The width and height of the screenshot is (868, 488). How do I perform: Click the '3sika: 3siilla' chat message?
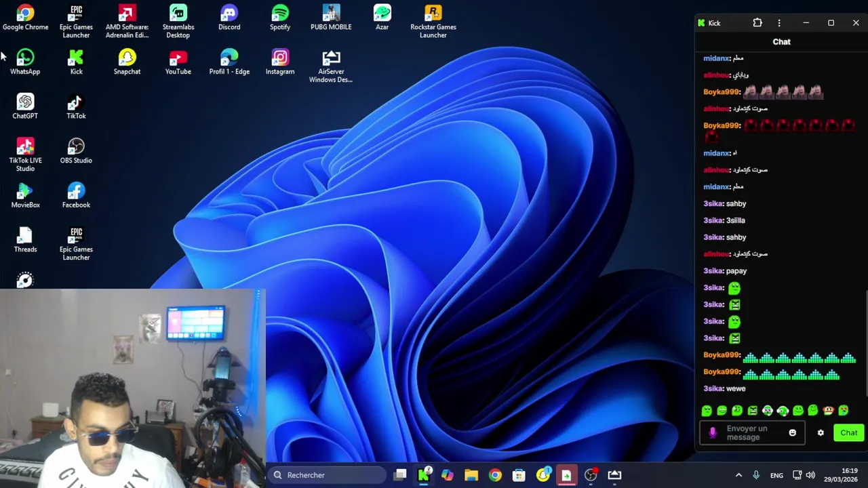(724, 220)
